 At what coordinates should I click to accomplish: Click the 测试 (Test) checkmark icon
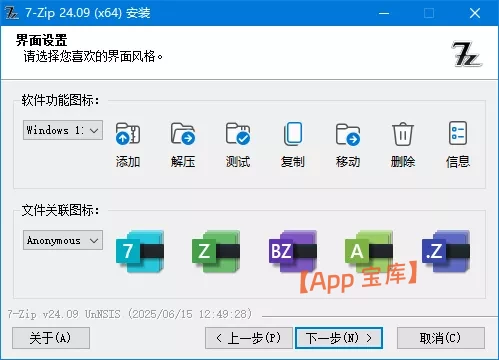(238, 134)
